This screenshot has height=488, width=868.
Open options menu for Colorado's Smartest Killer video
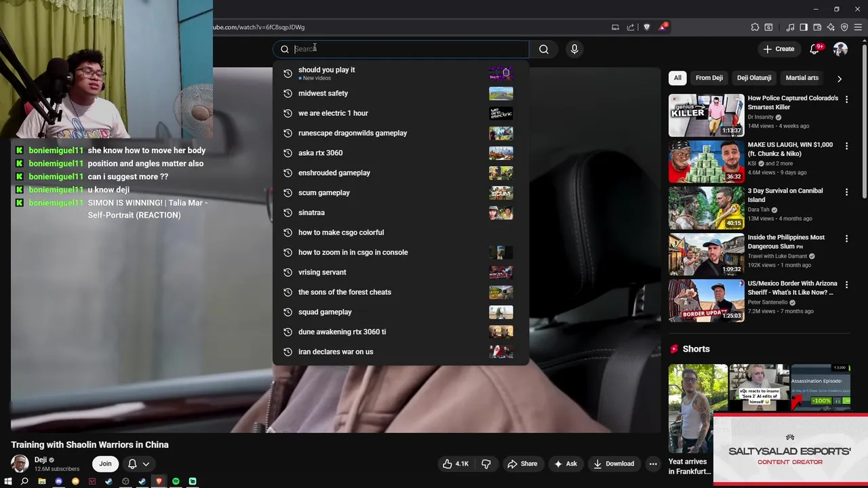coord(846,100)
